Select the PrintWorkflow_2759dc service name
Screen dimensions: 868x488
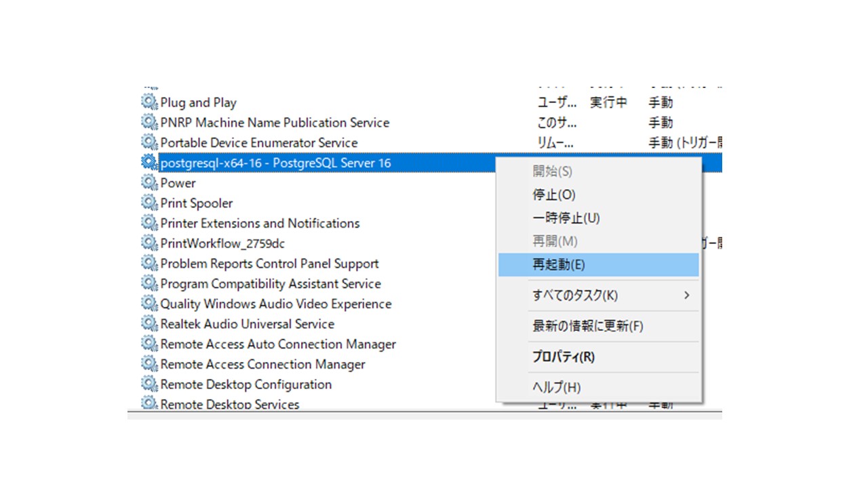click(x=222, y=243)
